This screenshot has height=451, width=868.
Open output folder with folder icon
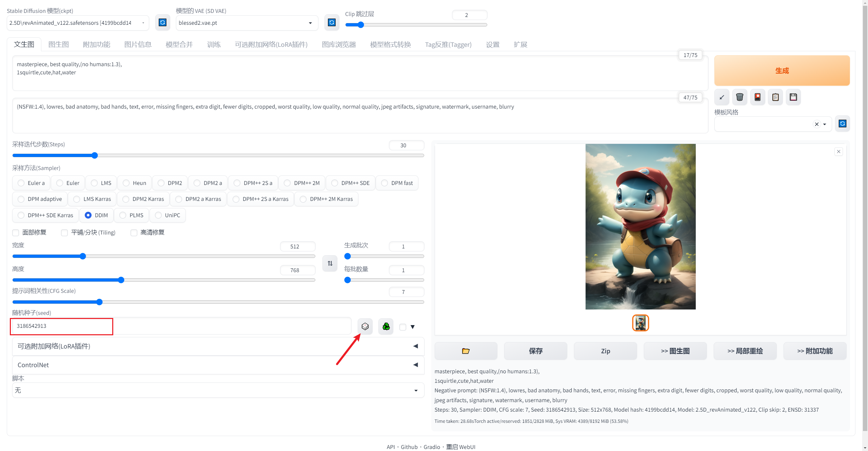[x=466, y=351]
